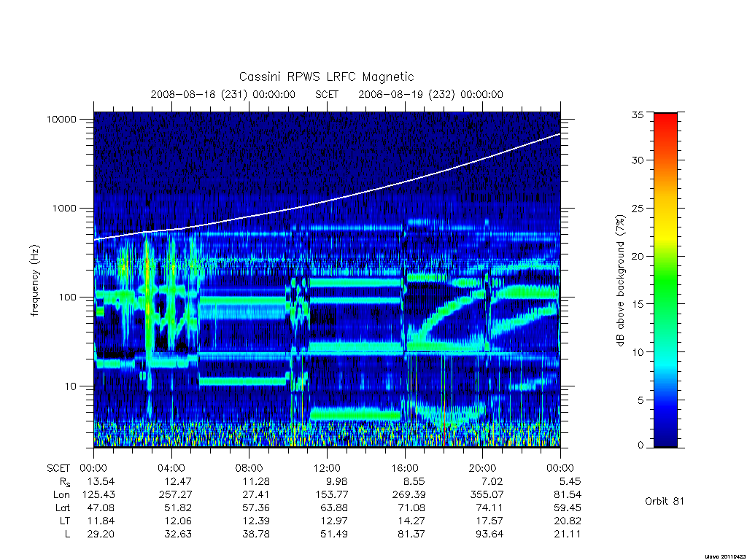Click the Lat value '59.45'
Image resolution: width=747 pixels, height=560 pixels.
pyautogui.click(x=567, y=507)
